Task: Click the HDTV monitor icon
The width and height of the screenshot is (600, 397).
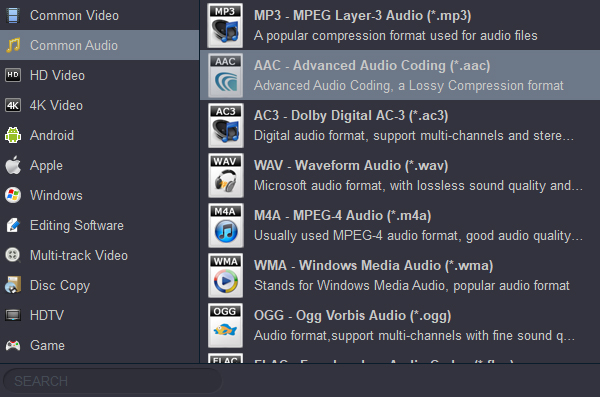Action: pos(13,315)
